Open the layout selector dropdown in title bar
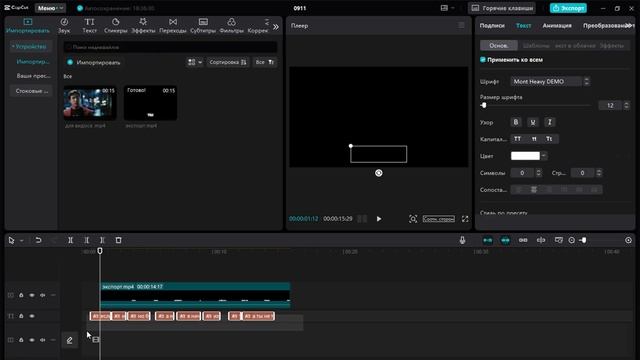The height and width of the screenshot is (360, 640). [447, 8]
